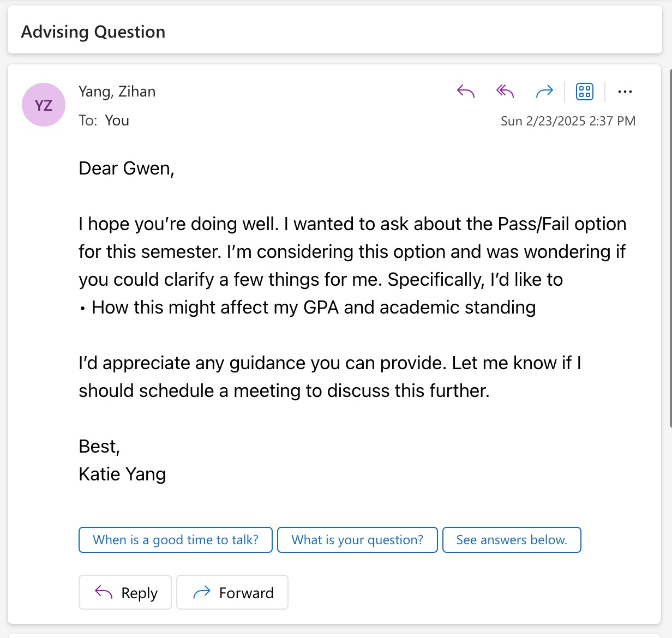Click the "Katie Yang" signature text
672x638 pixels.
tap(122, 474)
